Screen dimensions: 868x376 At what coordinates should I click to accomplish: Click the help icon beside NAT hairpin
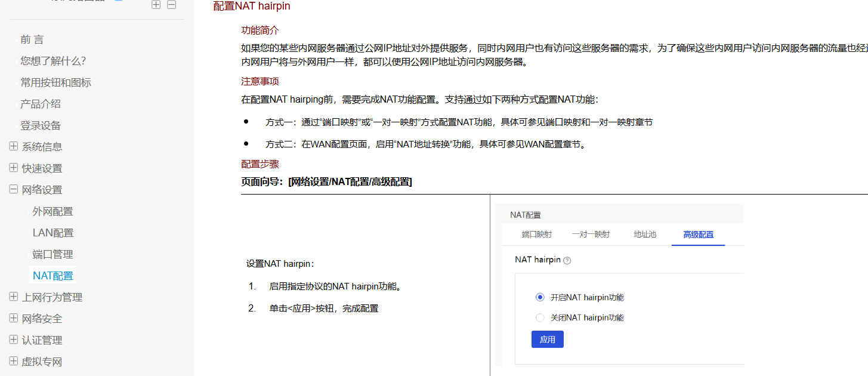tap(567, 261)
